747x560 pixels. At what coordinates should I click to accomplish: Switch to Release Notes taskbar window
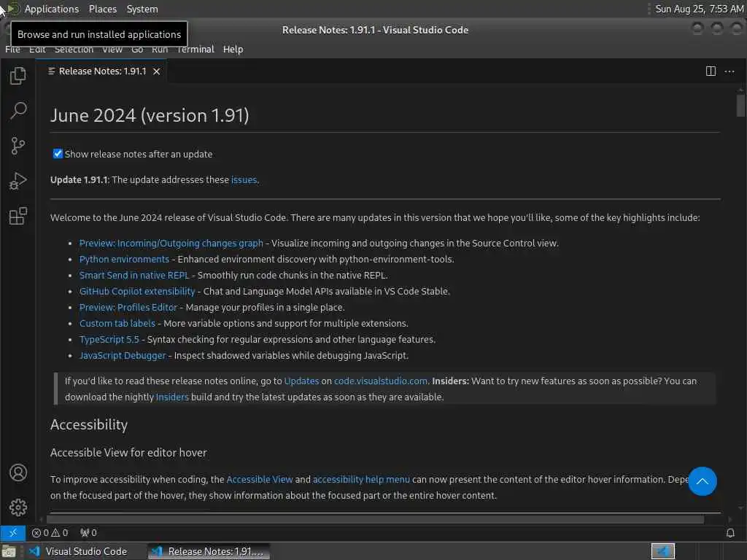(208, 551)
